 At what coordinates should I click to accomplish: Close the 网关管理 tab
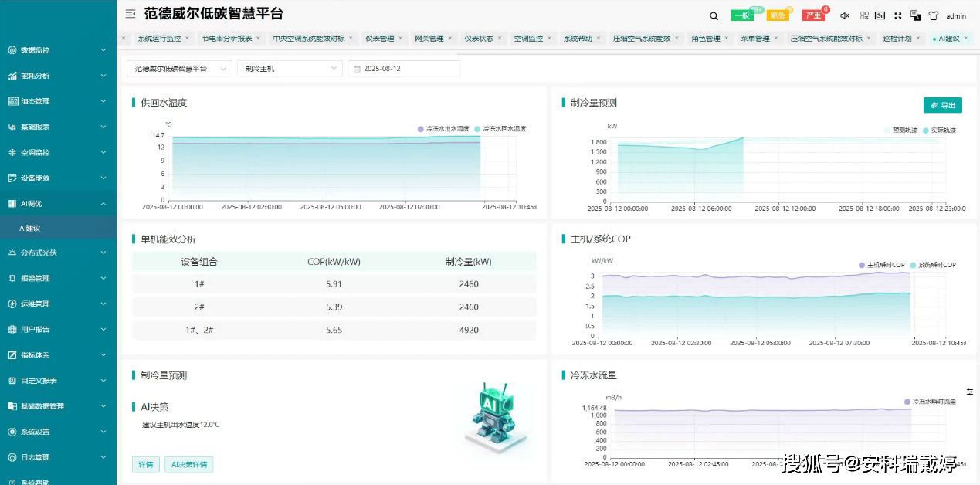coord(450,38)
